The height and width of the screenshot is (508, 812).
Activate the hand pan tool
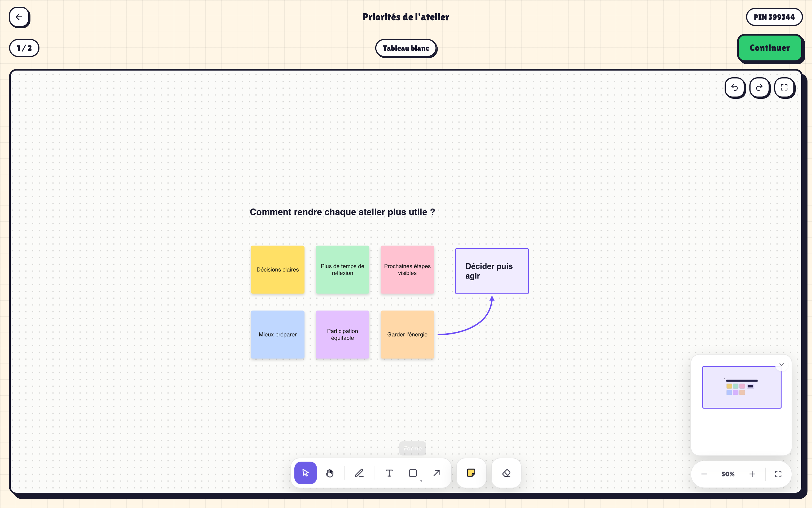pyautogui.click(x=330, y=473)
